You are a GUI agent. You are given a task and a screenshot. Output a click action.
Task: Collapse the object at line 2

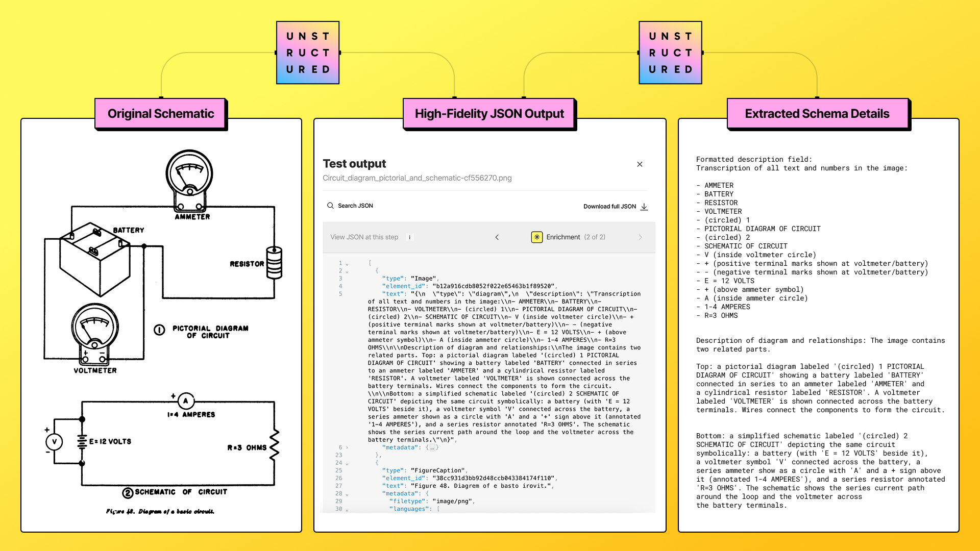[347, 271]
